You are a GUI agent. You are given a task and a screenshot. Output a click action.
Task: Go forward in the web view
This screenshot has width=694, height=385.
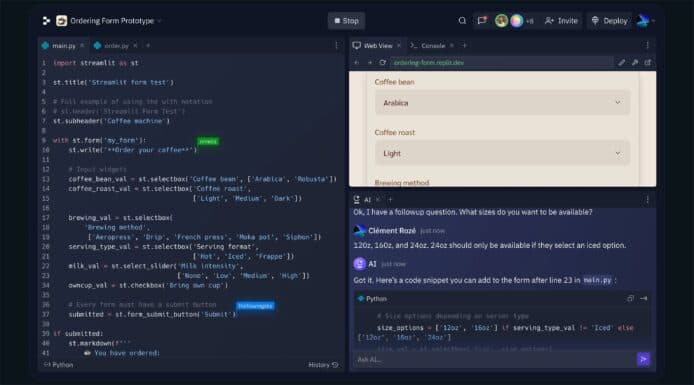(370, 63)
